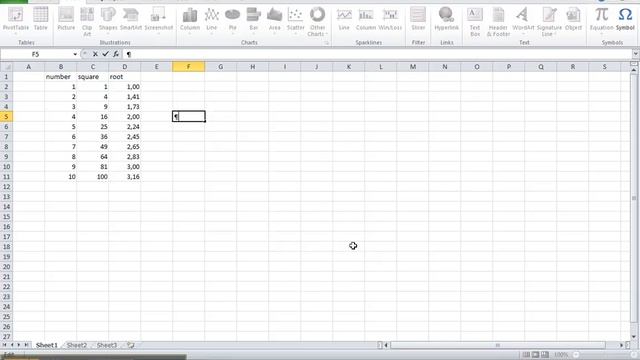Open the Name Box dropdown
Image resolution: width=640 pixels, height=360 pixels.
[x=75, y=54]
